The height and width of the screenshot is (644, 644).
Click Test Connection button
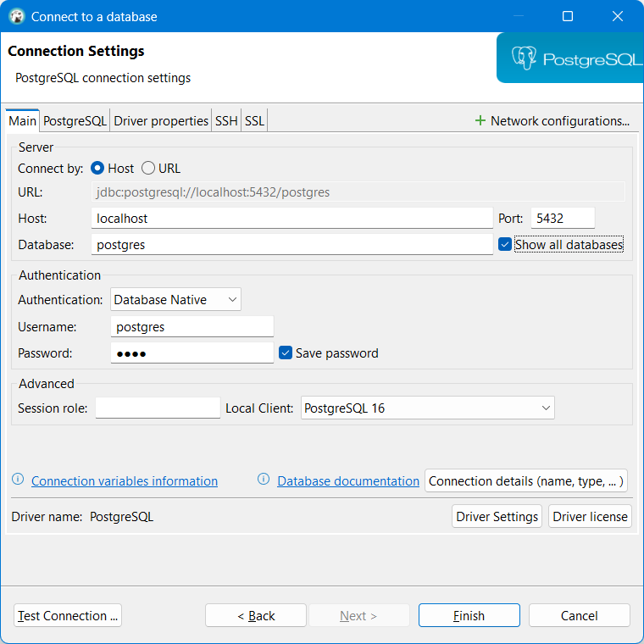point(68,615)
